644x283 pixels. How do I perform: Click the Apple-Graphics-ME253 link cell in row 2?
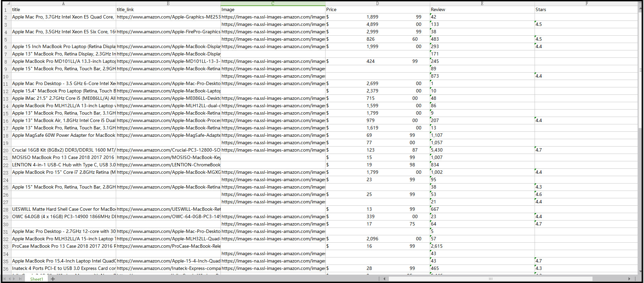tap(168, 17)
